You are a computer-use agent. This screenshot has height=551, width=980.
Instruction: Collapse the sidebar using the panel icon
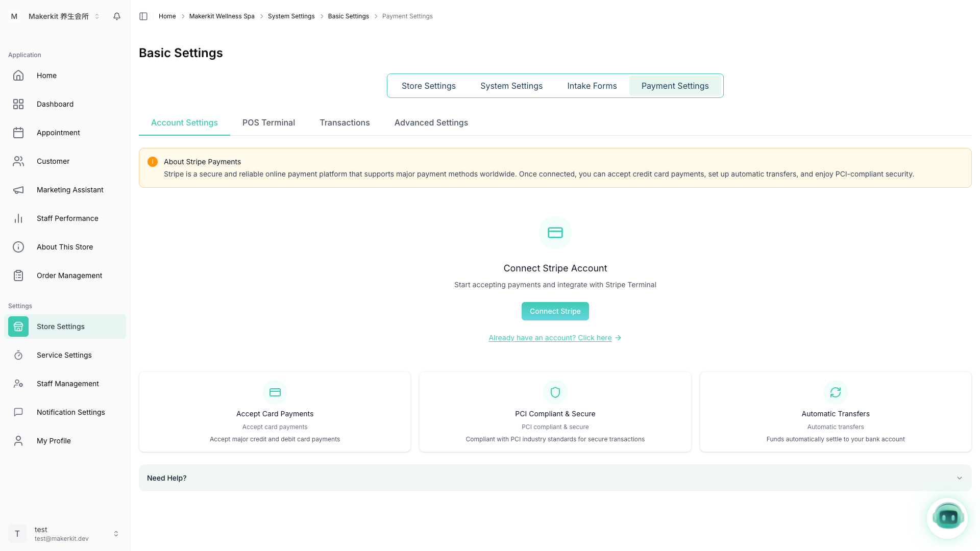143,16
